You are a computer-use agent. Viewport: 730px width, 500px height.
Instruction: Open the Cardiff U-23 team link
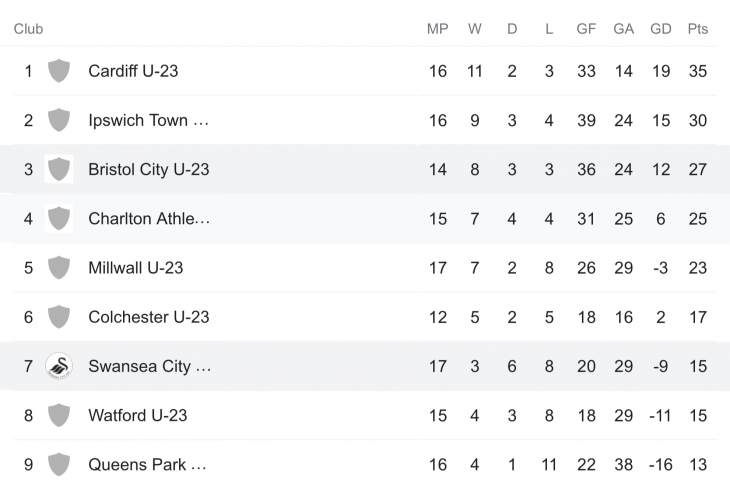133,71
